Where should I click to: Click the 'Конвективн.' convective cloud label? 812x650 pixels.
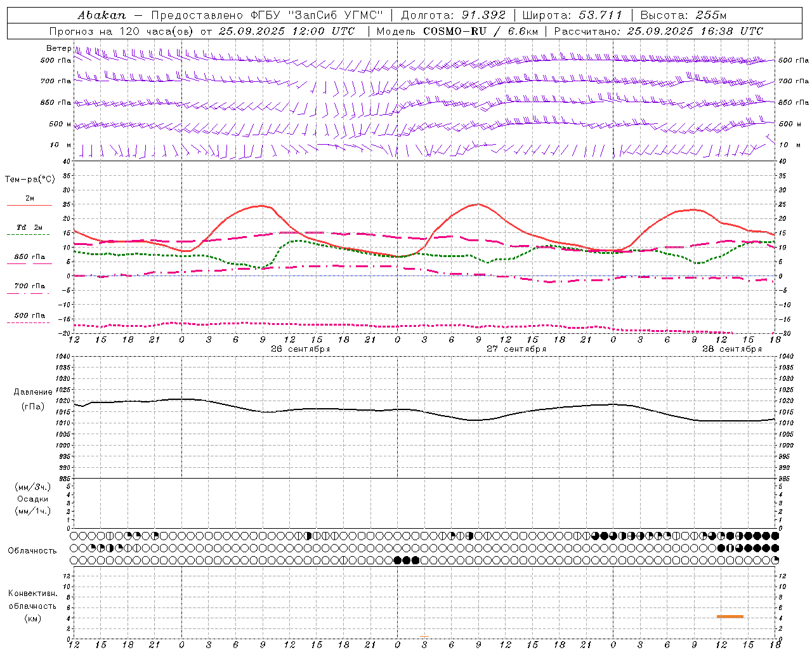click(32, 594)
